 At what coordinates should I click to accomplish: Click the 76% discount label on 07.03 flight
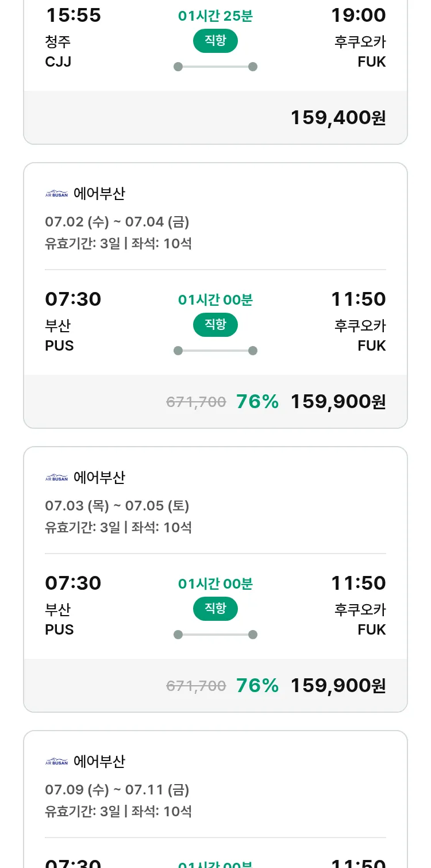(x=257, y=686)
